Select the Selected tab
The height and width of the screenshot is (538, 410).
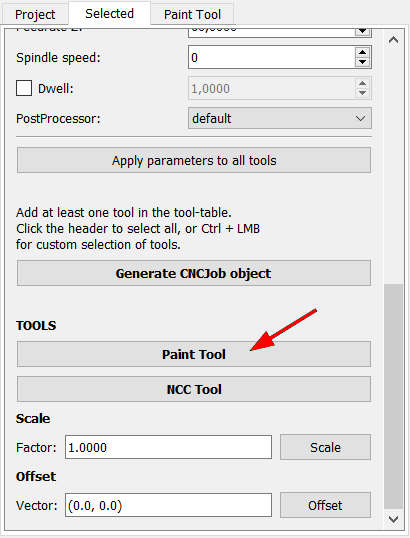[x=109, y=14]
